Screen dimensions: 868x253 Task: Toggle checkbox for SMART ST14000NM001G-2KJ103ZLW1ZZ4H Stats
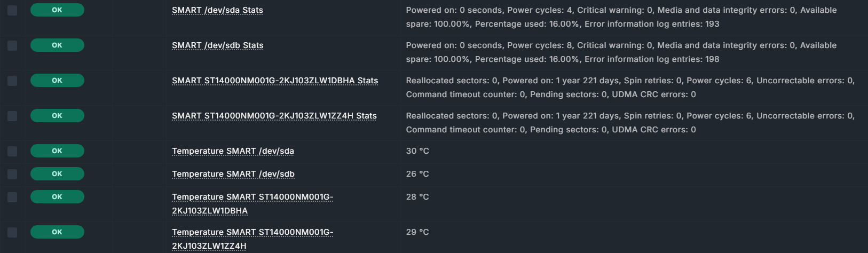pyautogui.click(x=12, y=116)
